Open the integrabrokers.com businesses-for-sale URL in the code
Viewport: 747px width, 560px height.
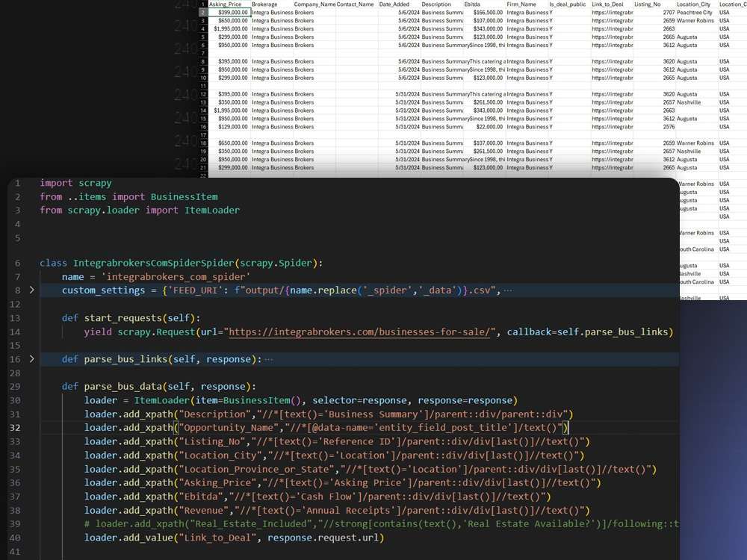coord(359,332)
